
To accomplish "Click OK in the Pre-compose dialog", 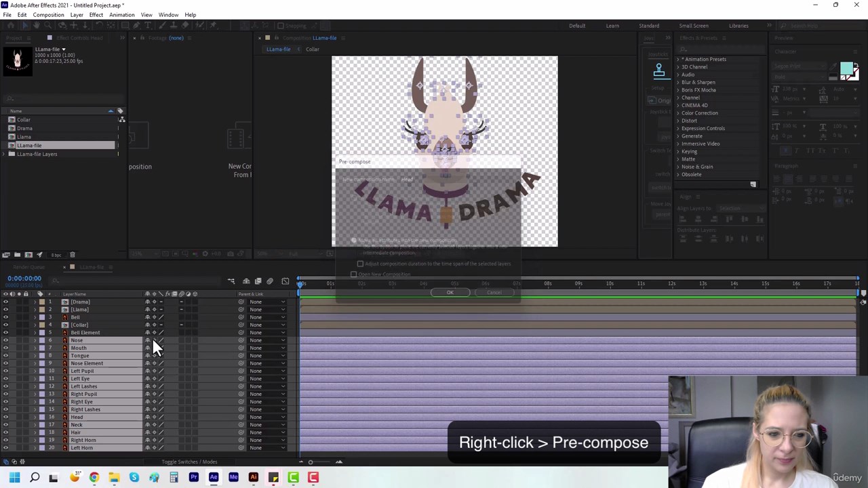I will [x=450, y=293].
